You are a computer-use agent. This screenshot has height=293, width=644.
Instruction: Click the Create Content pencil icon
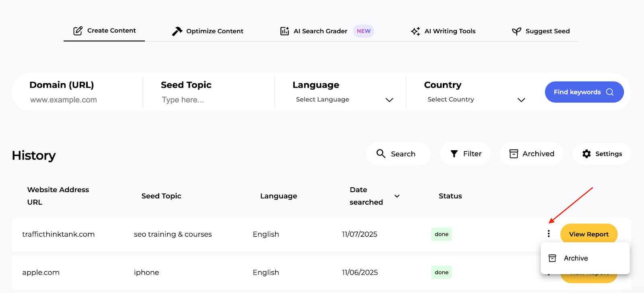78,31
